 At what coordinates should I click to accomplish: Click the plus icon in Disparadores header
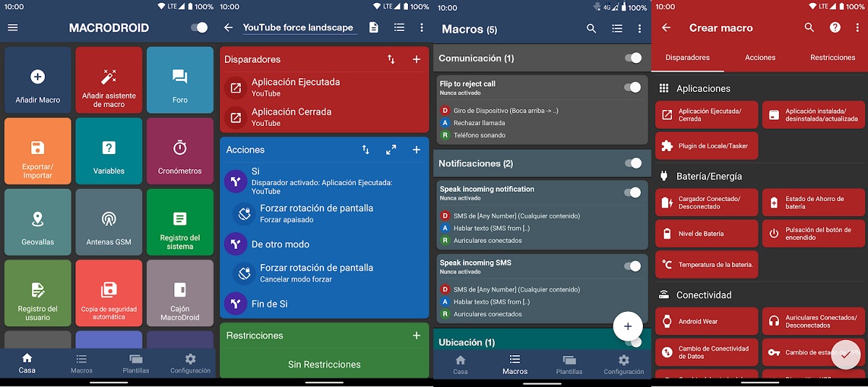point(417,59)
